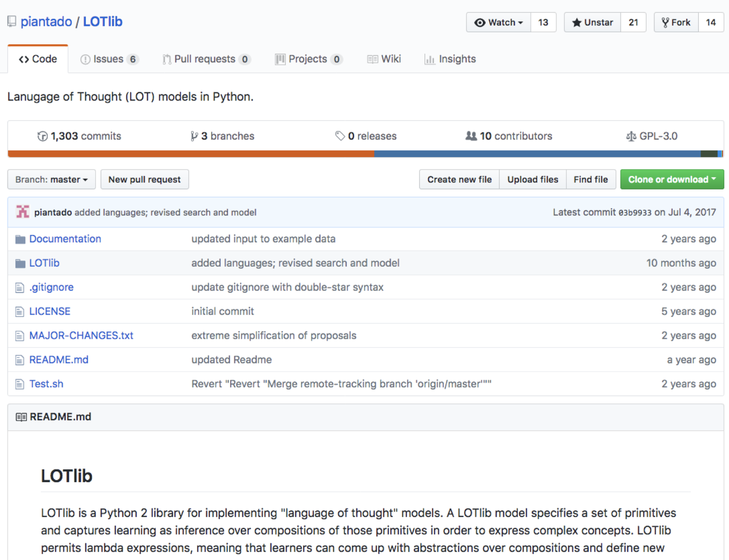
Task: Open the MAJOR-CHANGES.txt file
Action: [81, 335]
